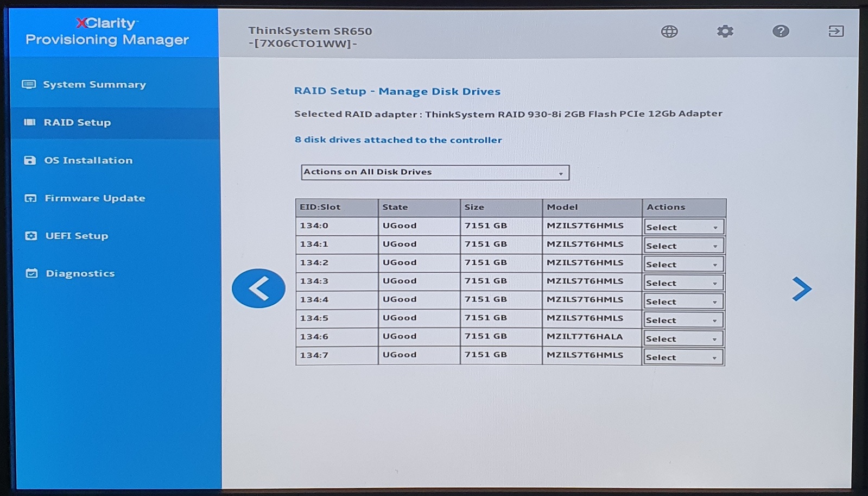Screen dimensions: 868x496
Task: Open settings gear icon
Action: [x=725, y=32]
